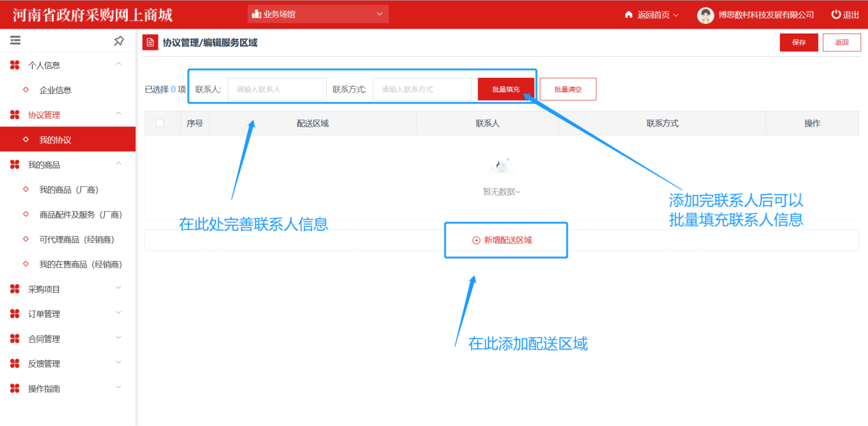868x426 pixels.
Task: Click the diamond icon beside 我的在售商品（经销商）
Action: click(26, 264)
